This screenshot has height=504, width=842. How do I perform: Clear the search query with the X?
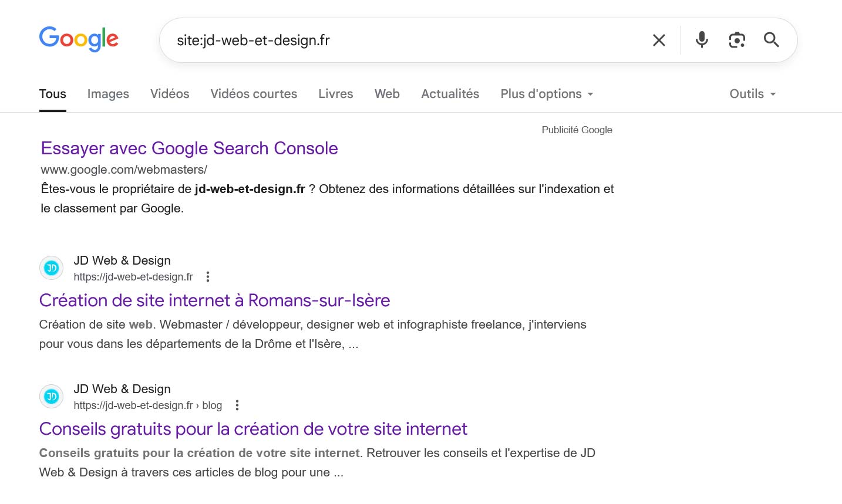659,40
